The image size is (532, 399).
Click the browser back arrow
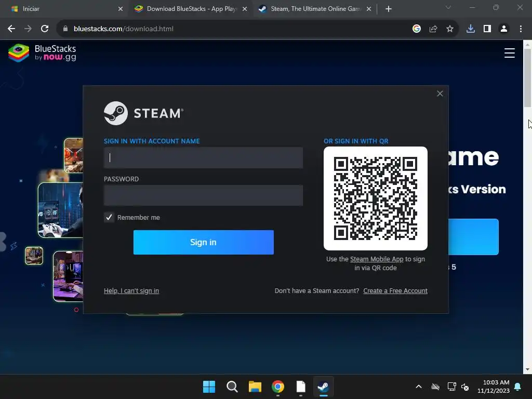[11, 29]
